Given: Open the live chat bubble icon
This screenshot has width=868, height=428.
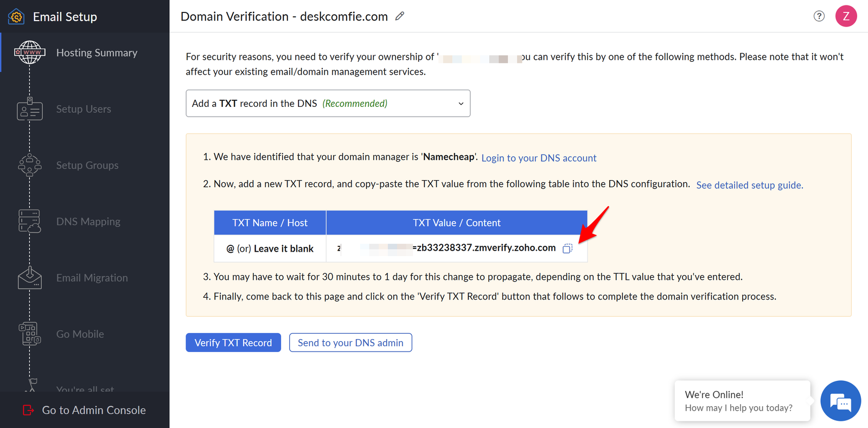Looking at the screenshot, I should (x=841, y=401).
